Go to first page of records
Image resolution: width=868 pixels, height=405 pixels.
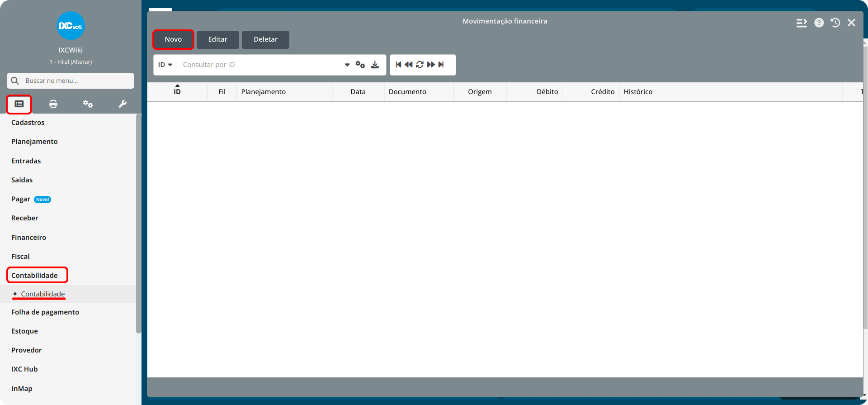click(x=398, y=65)
